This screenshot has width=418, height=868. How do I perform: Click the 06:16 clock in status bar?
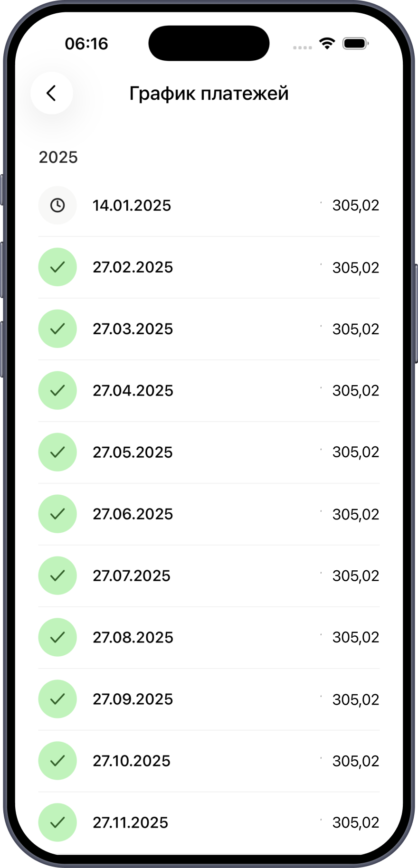pyautogui.click(x=86, y=44)
